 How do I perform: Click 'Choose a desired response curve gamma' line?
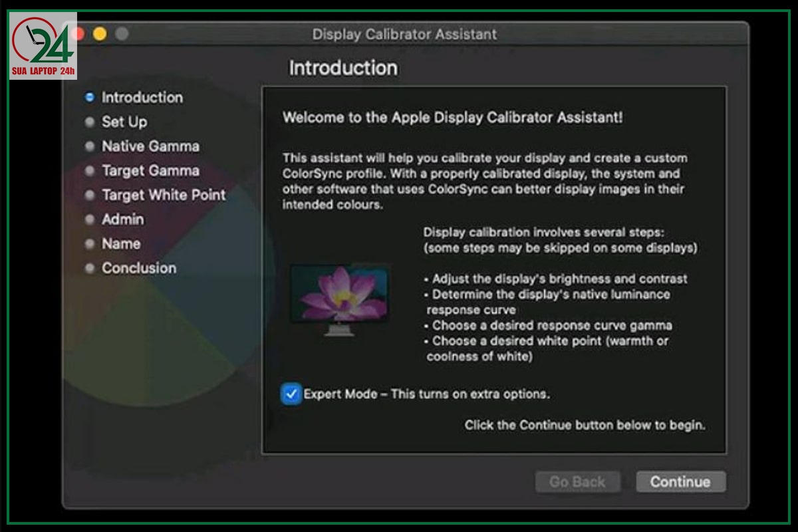point(549,325)
